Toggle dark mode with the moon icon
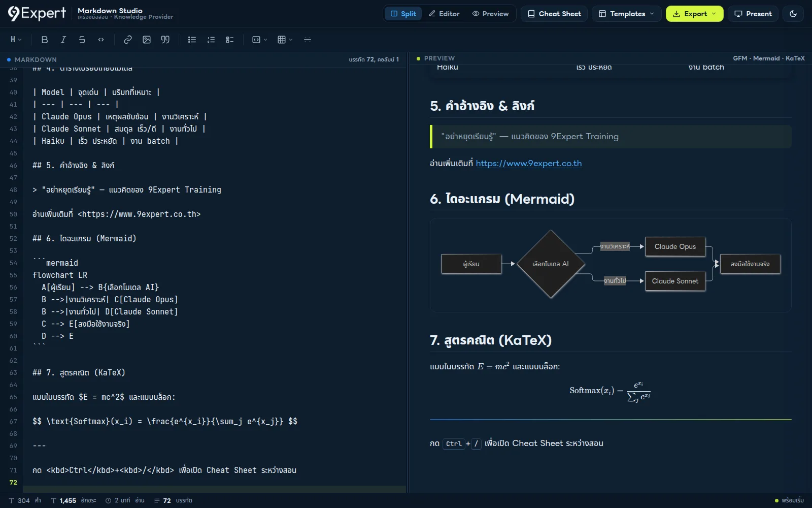The width and height of the screenshot is (812, 508). tap(793, 14)
